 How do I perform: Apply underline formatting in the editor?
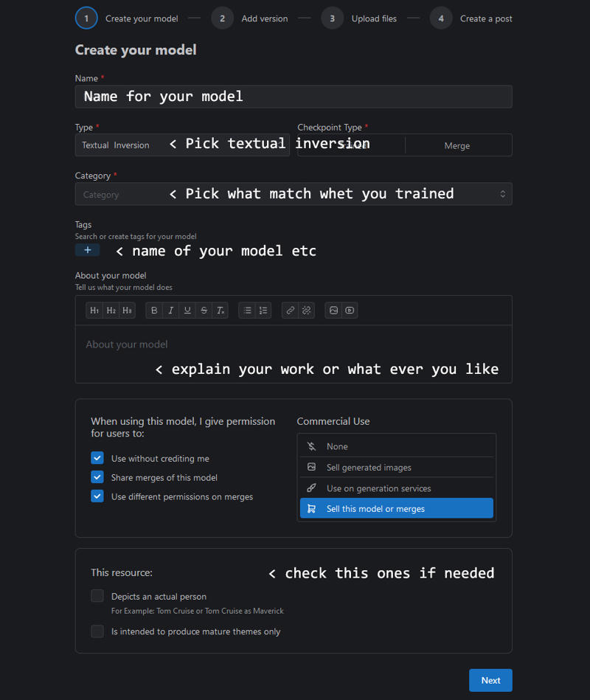point(187,311)
